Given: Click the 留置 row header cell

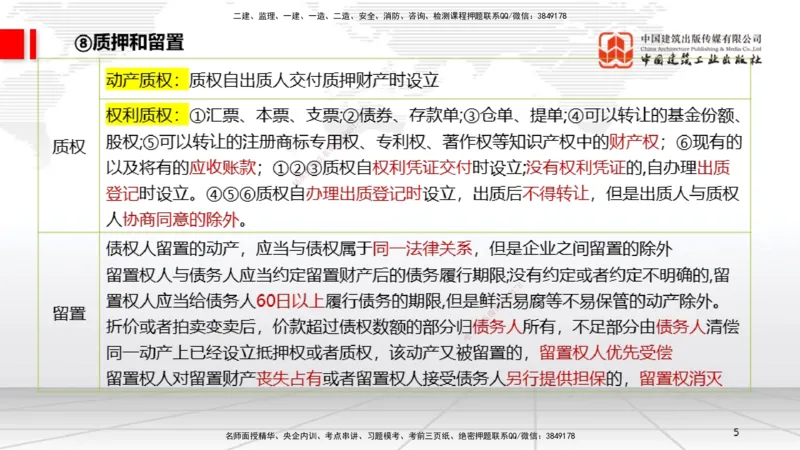Looking at the screenshot, I should point(69,313).
